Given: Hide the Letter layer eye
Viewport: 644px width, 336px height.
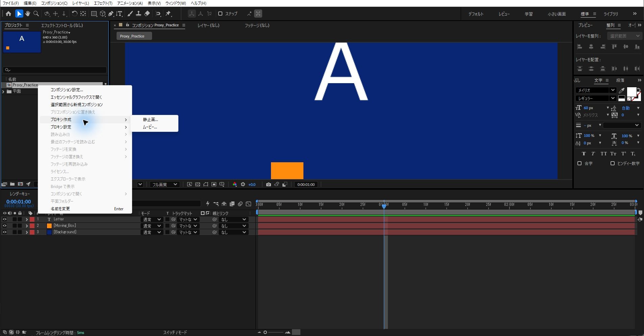Looking at the screenshot, I should pos(4,219).
